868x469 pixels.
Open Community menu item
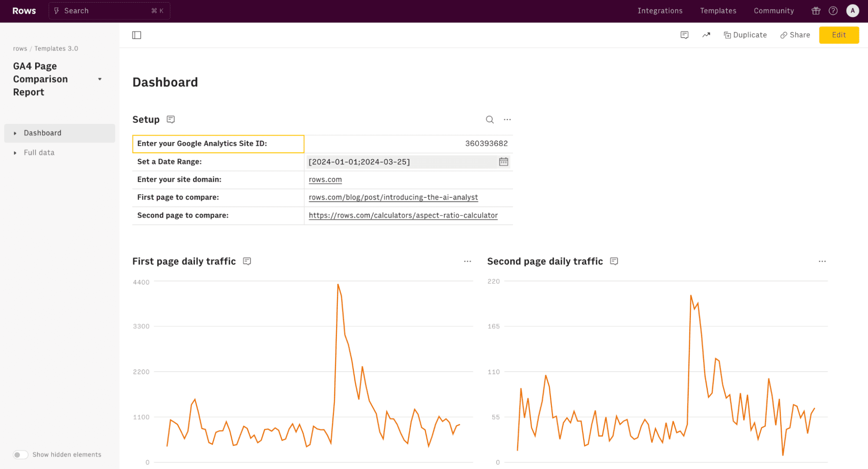773,11
